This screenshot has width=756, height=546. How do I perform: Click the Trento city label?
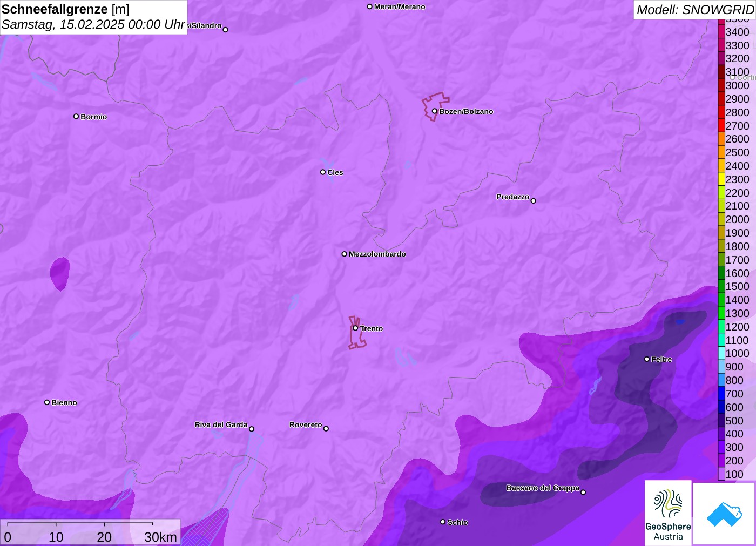(x=372, y=328)
